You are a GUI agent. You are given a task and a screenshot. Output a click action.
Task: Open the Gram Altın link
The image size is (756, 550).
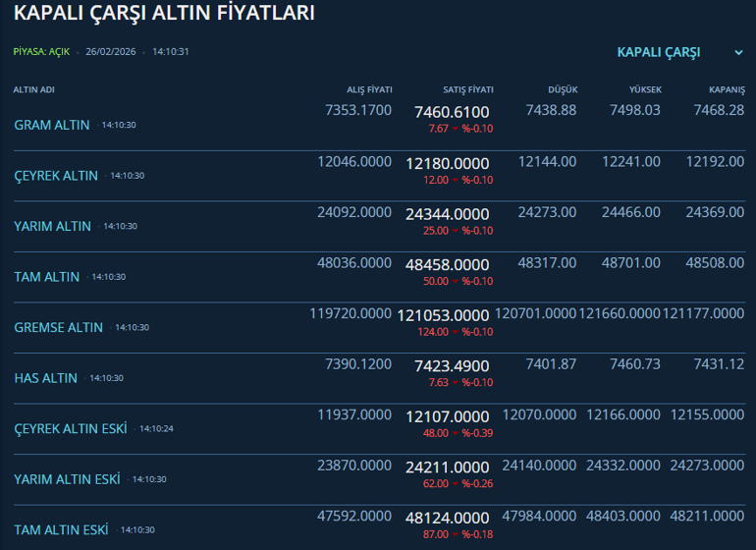52,125
